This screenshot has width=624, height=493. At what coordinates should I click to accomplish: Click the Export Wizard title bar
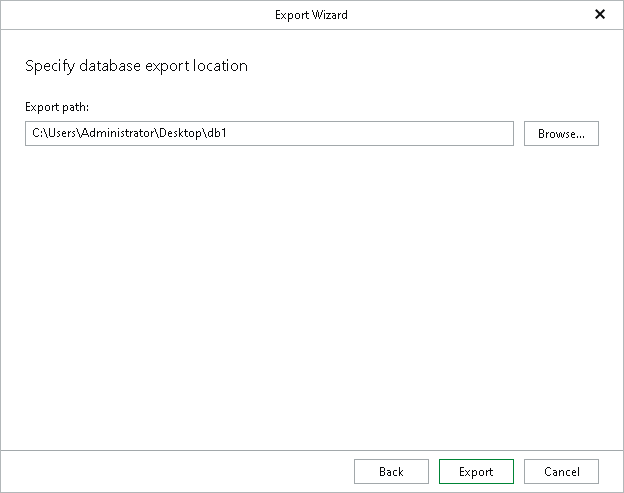pos(312,15)
